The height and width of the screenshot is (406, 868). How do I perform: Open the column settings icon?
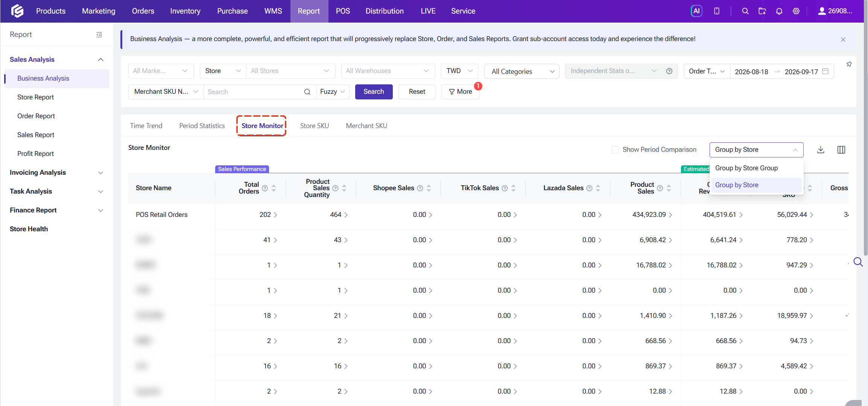pyautogui.click(x=841, y=150)
